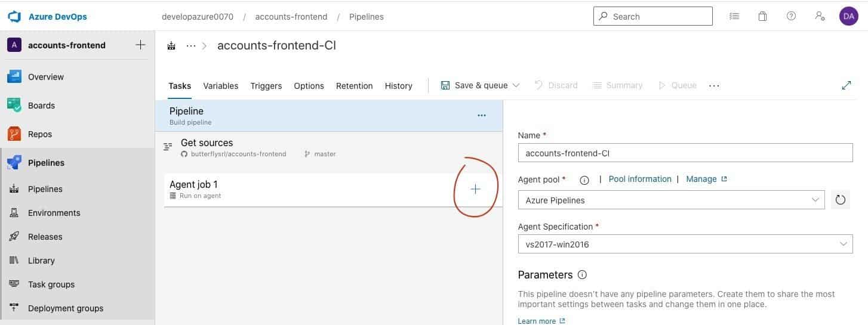868x325 pixels.
Task: Switch to the Variables tab
Action: click(221, 86)
